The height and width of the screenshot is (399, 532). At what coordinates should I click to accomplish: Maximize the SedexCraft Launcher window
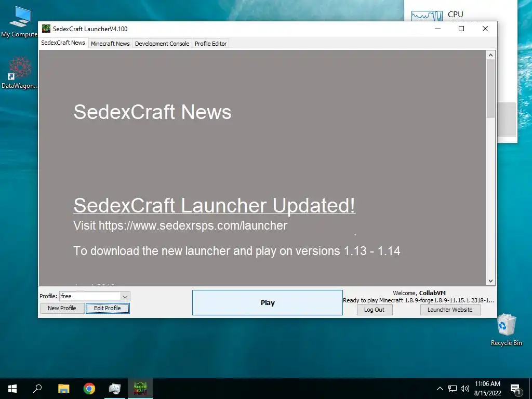pyautogui.click(x=461, y=29)
